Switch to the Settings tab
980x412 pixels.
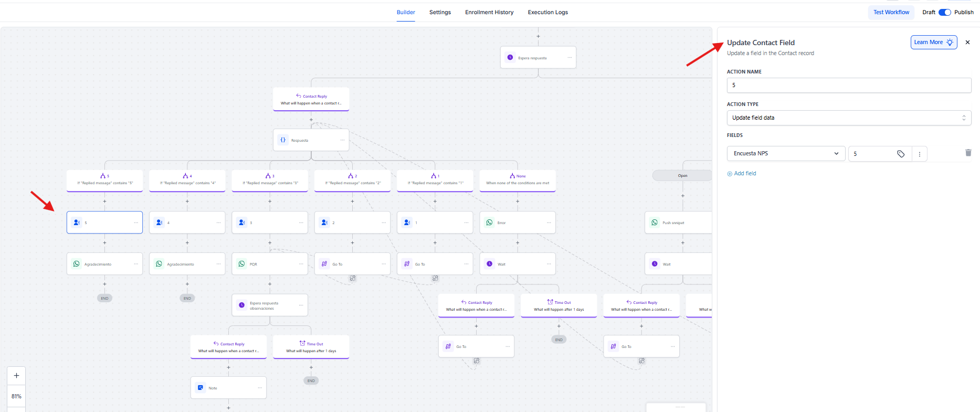pyautogui.click(x=440, y=12)
